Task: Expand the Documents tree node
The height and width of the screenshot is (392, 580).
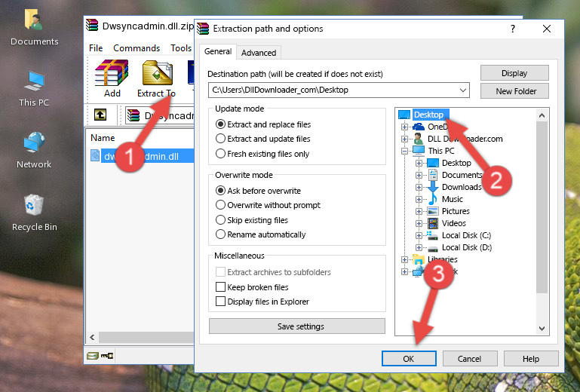Action: [x=419, y=175]
